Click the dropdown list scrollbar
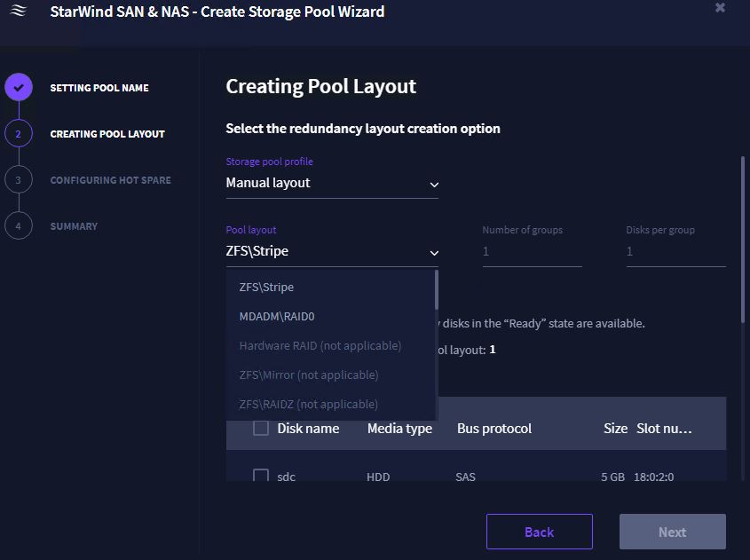This screenshot has width=750, height=560. [x=436, y=290]
